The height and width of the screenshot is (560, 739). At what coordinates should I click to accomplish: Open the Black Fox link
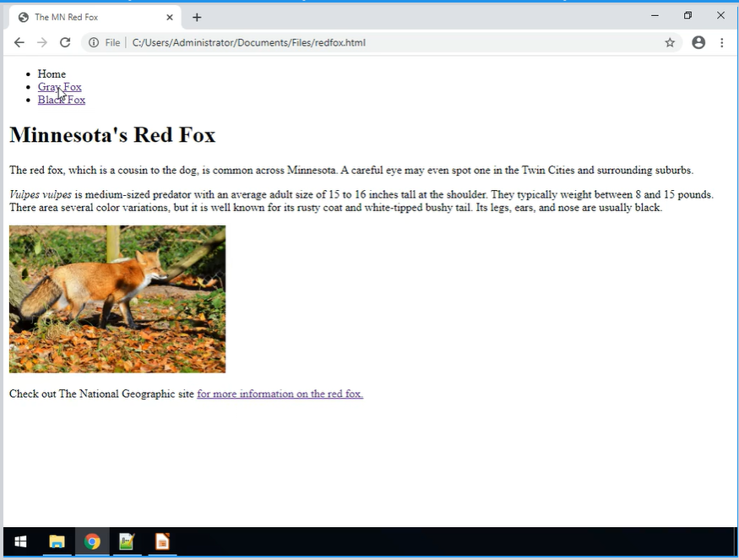62,100
